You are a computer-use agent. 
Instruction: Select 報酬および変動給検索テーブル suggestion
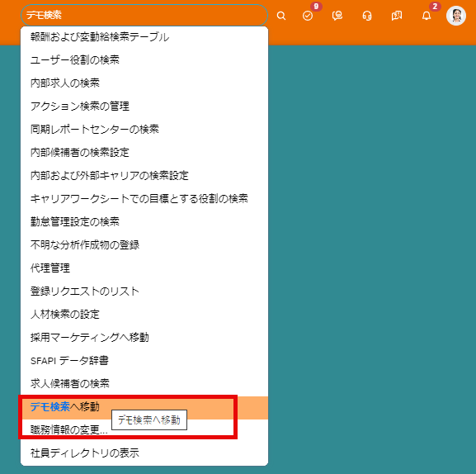144,37
